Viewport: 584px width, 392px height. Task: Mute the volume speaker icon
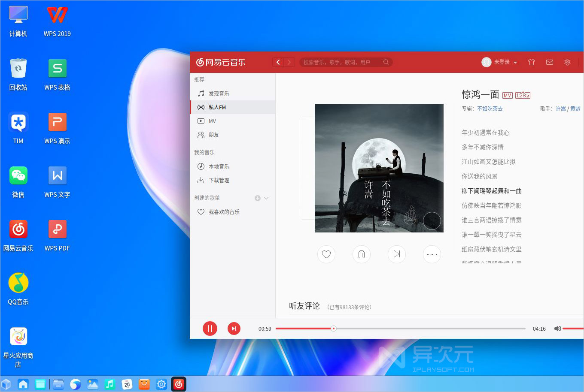(x=558, y=329)
